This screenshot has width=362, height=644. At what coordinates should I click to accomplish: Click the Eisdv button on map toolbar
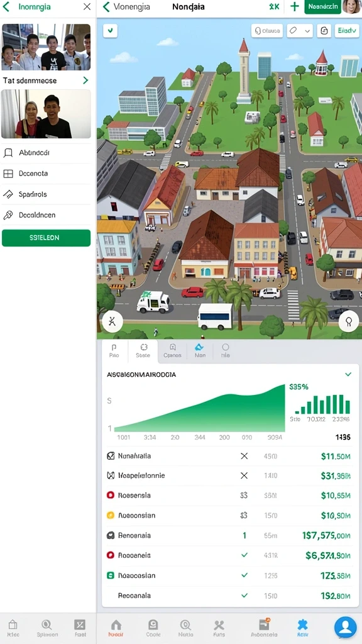pos(347,31)
